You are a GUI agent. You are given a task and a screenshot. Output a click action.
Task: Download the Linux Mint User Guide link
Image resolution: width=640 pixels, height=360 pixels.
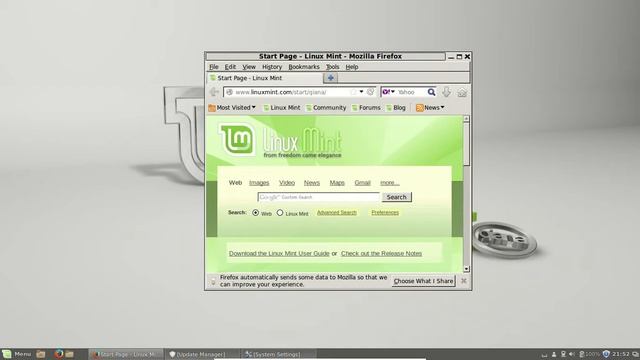click(x=279, y=253)
